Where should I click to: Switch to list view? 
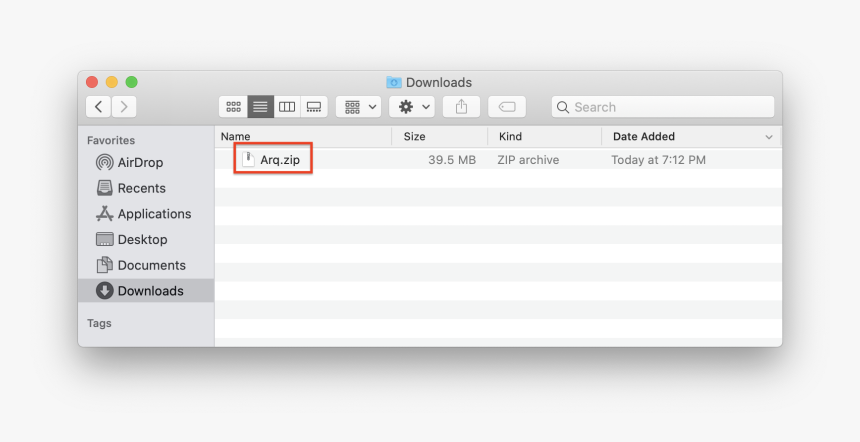pos(260,107)
